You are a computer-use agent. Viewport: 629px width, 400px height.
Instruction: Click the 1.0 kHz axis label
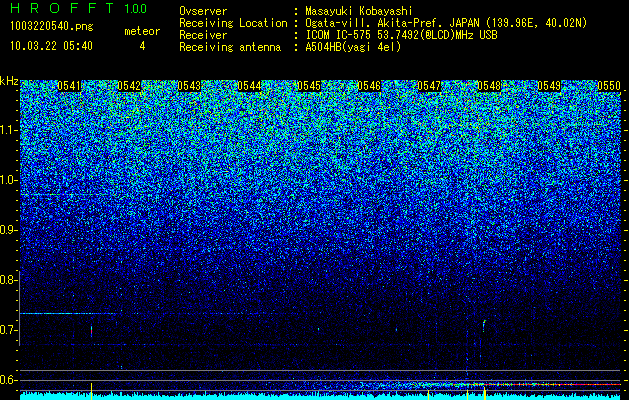8,180
